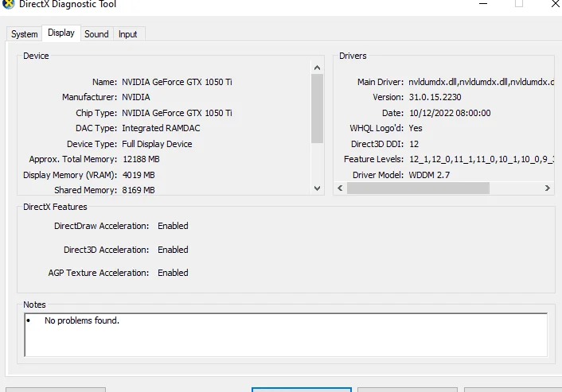Viewport: 562px width, 392px height.
Task: Click the Feature Levels label
Action: [373, 159]
